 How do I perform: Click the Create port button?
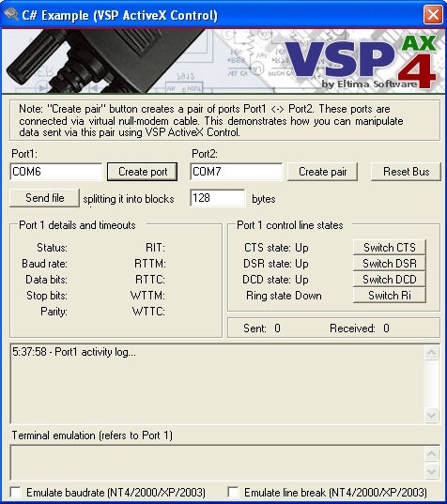[142, 172]
